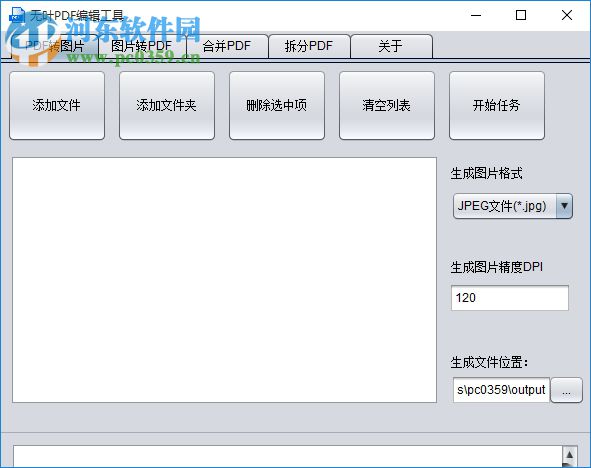Click the 添加文件 button
The width and height of the screenshot is (591, 468).
pyautogui.click(x=57, y=106)
